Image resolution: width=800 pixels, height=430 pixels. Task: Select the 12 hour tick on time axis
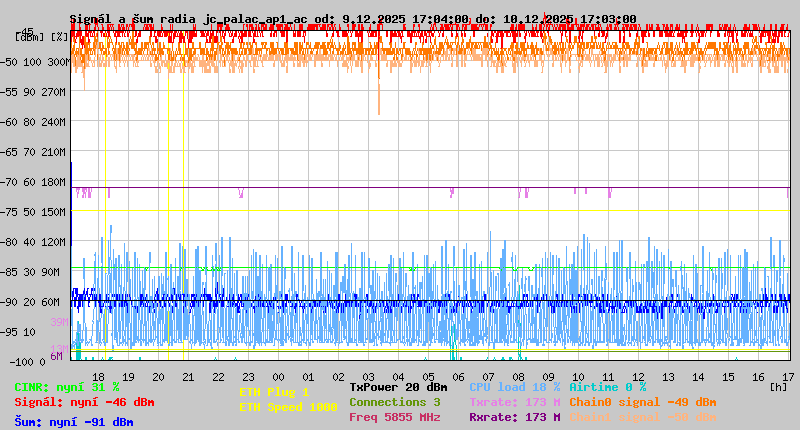pos(639,376)
